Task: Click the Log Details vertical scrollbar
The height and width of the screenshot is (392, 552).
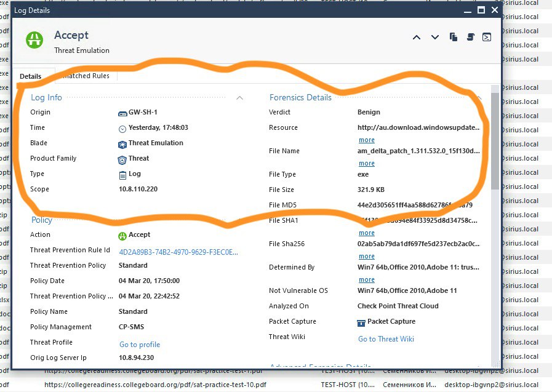Action: tap(495, 141)
